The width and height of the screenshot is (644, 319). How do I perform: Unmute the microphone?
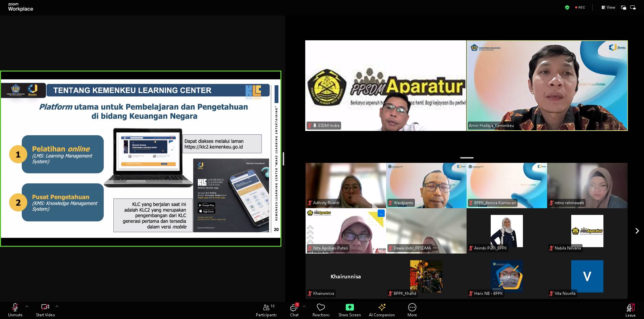15,310
